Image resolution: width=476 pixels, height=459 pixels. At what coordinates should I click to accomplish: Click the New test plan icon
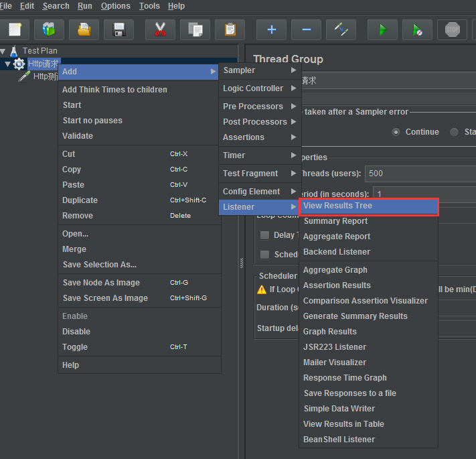point(15,29)
